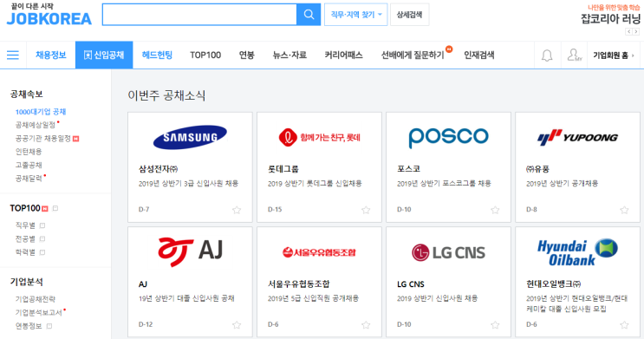Open the 연봉 menu
Screen dimensions: 644x339
tap(247, 55)
